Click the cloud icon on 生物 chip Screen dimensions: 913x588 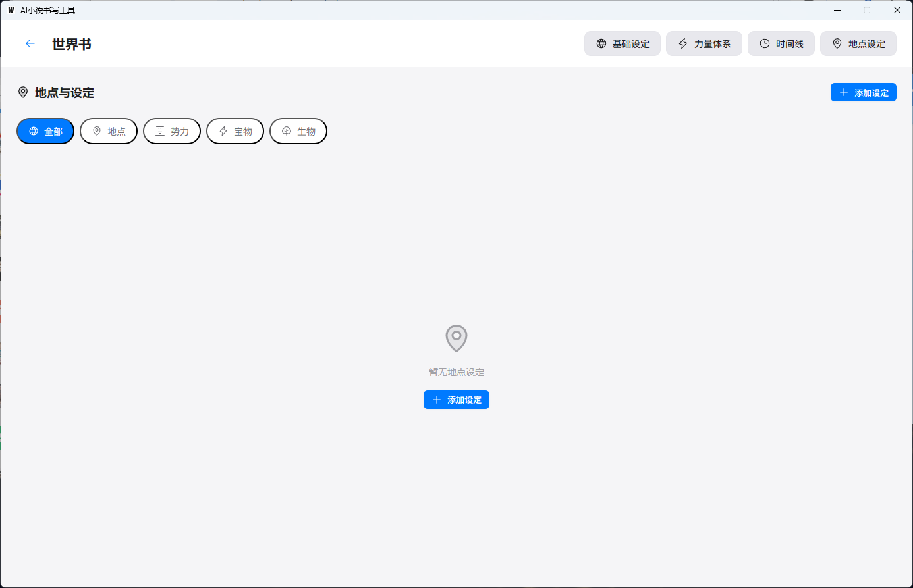tap(287, 131)
